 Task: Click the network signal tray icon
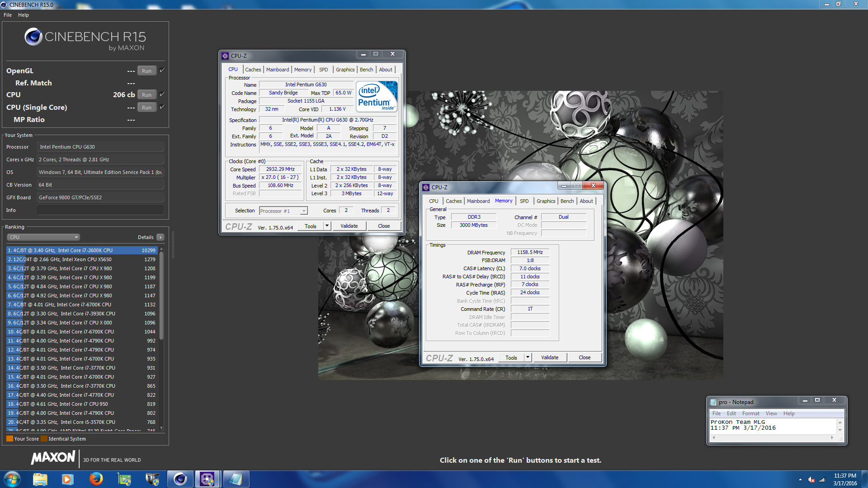(822, 479)
